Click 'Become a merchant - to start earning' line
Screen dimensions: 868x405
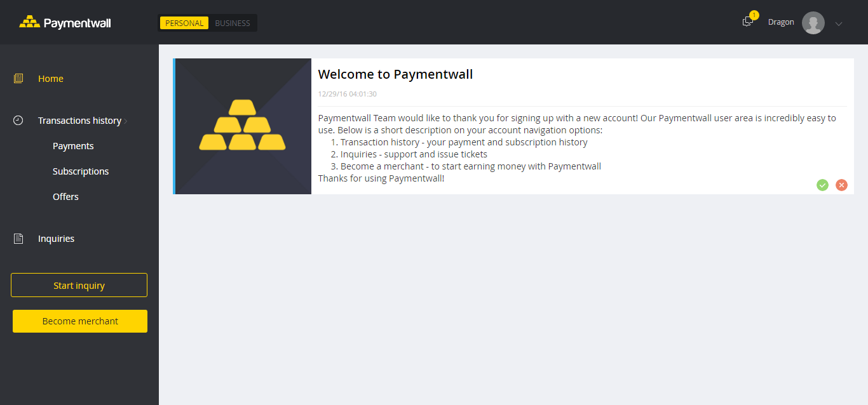point(470,166)
